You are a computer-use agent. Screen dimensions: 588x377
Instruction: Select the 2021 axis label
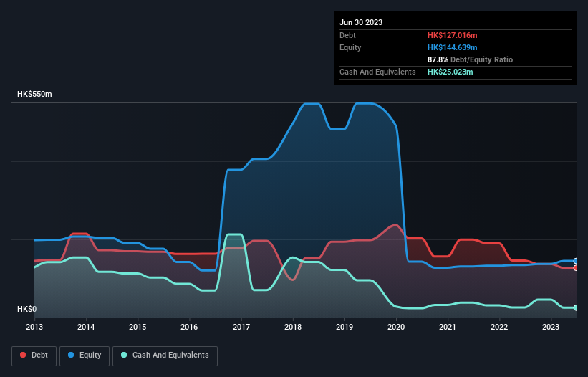tap(448, 327)
